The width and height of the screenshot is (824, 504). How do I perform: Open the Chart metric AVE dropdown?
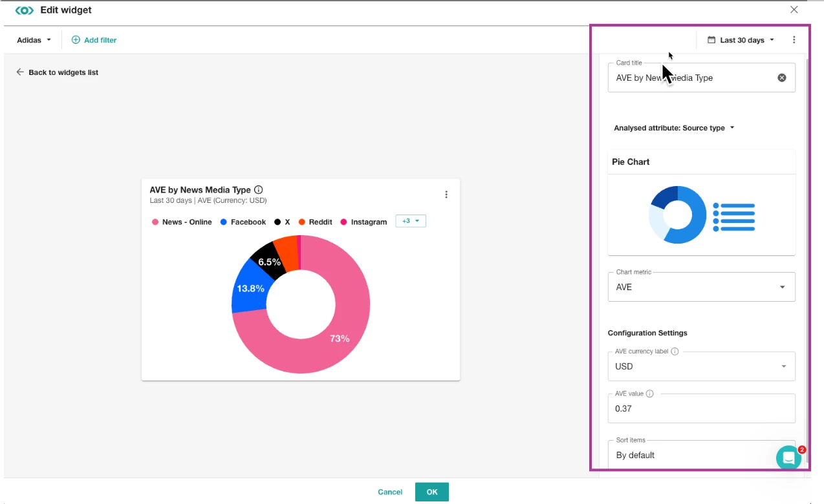tap(701, 287)
